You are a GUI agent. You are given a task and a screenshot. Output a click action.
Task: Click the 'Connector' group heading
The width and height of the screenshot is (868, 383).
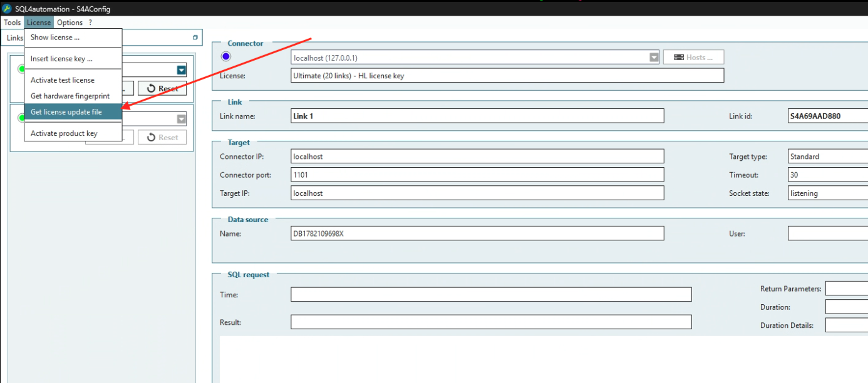(x=245, y=43)
